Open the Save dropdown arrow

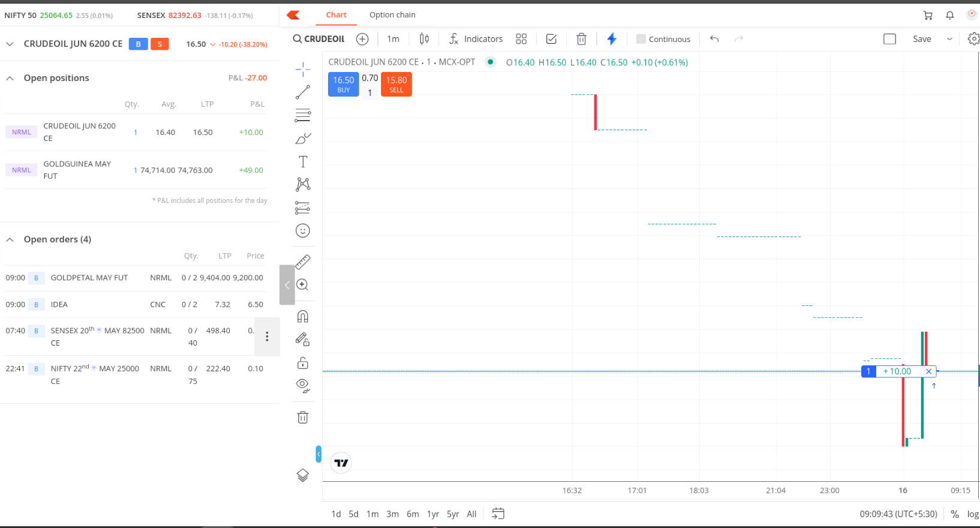[x=949, y=39]
